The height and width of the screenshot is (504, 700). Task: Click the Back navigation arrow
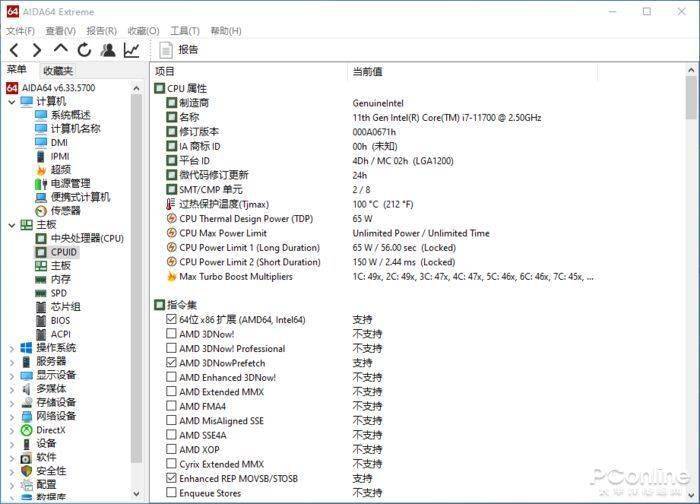point(14,50)
